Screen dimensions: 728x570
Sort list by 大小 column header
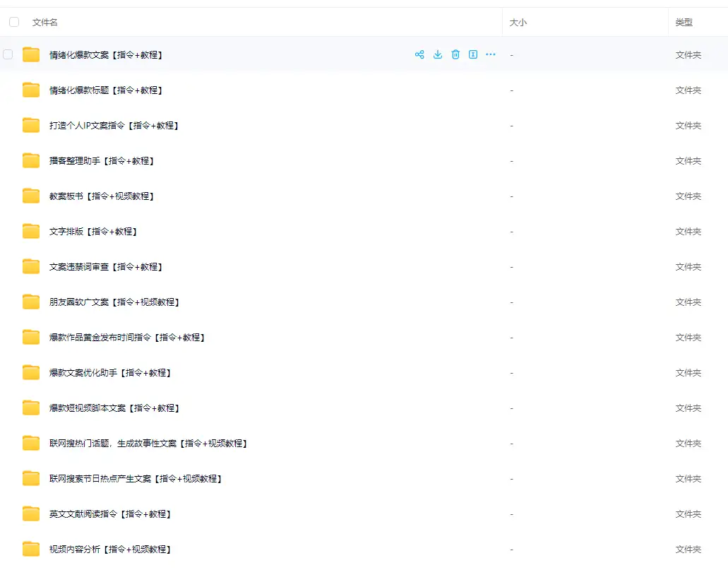pos(518,23)
